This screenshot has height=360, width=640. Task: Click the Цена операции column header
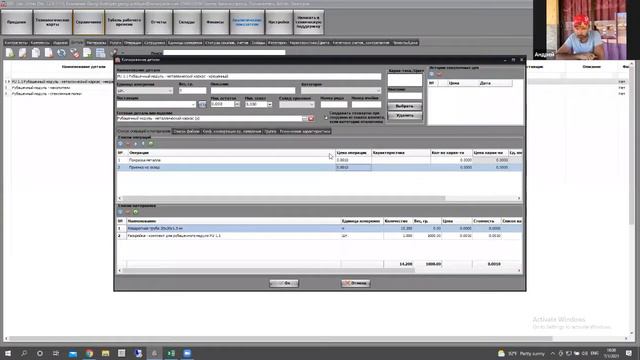[353, 153]
